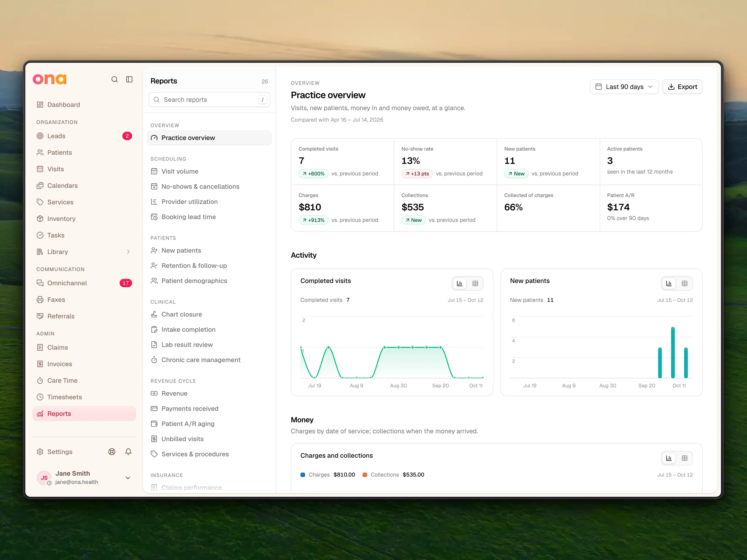747x560 pixels.
Task: Open the Chronic care management report
Action: [x=209, y=360]
